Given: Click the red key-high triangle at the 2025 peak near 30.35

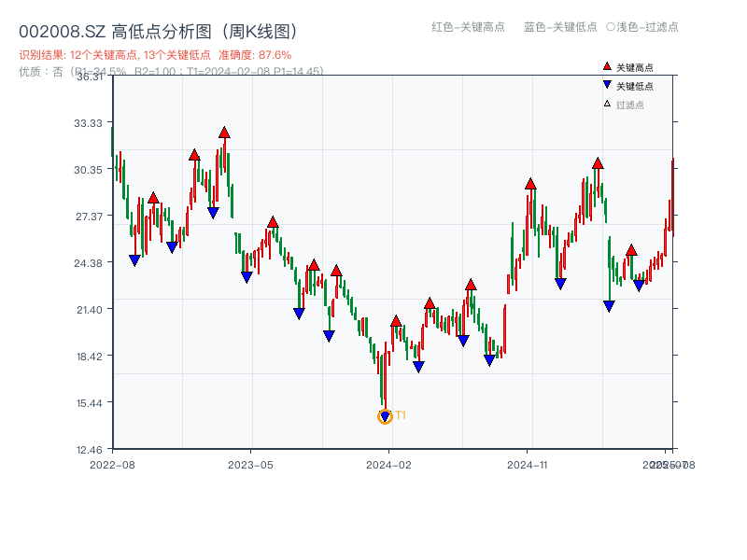Looking at the screenshot, I should (x=598, y=163).
